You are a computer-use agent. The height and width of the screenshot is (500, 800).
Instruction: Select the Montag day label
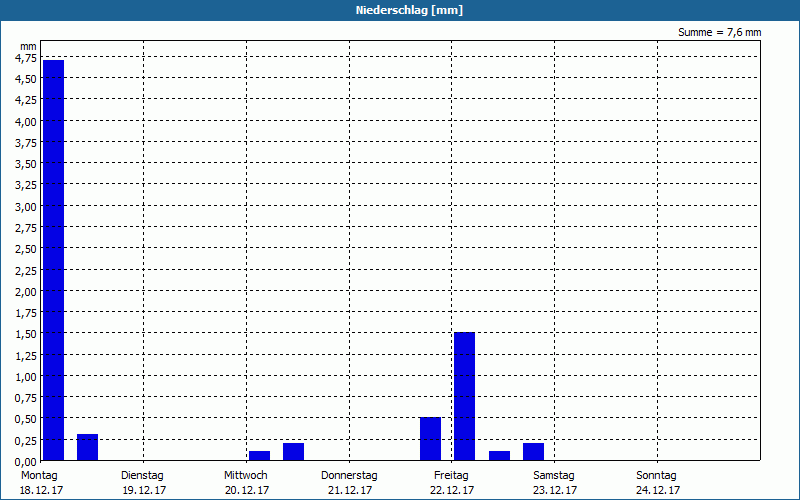pyautogui.click(x=39, y=476)
